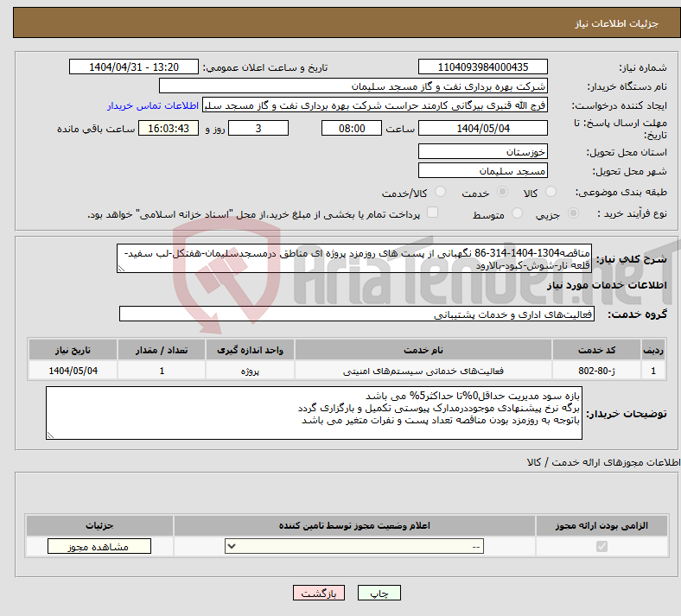Click the resize handle of the buyer notes textarea
The width and height of the screenshot is (681, 616).
pyautogui.click(x=50, y=435)
